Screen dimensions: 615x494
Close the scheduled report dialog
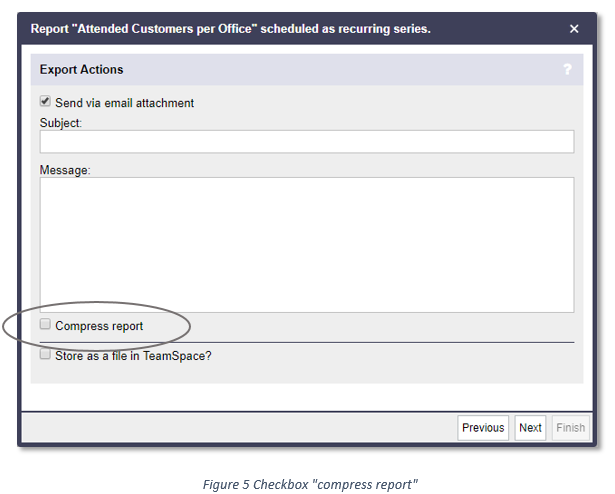574,29
